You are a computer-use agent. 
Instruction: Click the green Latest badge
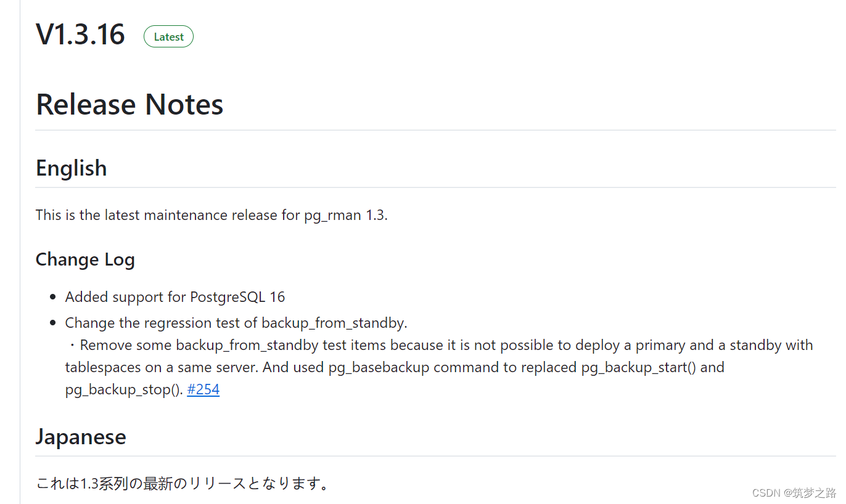click(168, 37)
